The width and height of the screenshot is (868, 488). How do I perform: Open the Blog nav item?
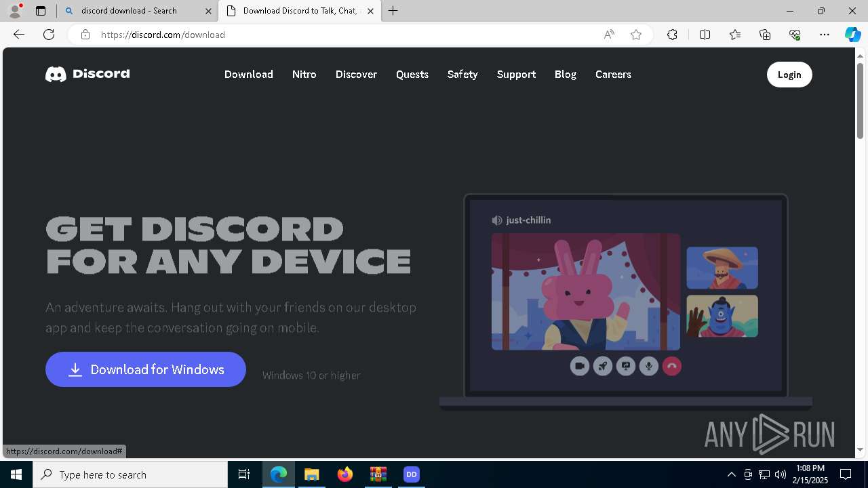(x=566, y=75)
